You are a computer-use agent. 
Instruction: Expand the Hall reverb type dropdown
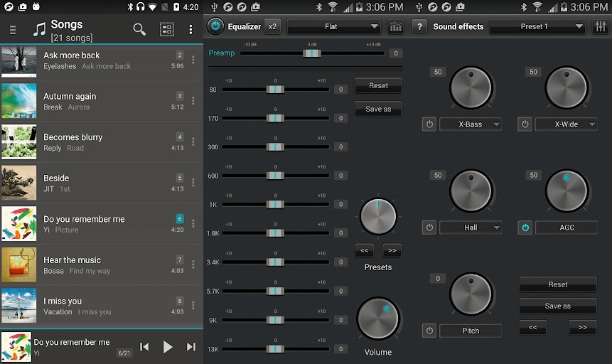471,227
